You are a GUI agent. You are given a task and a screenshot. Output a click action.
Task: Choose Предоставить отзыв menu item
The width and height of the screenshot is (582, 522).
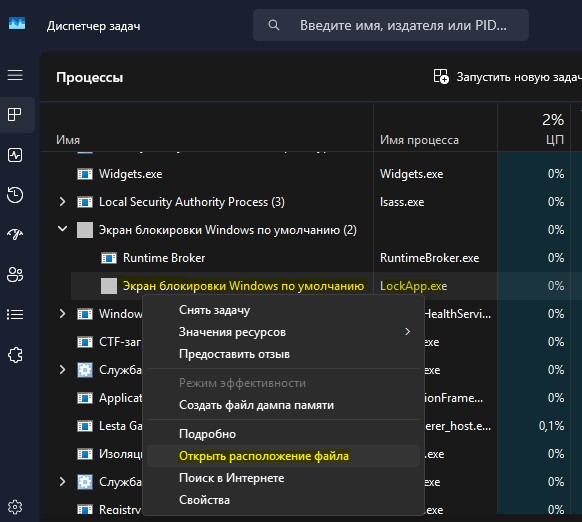[x=284, y=354]
